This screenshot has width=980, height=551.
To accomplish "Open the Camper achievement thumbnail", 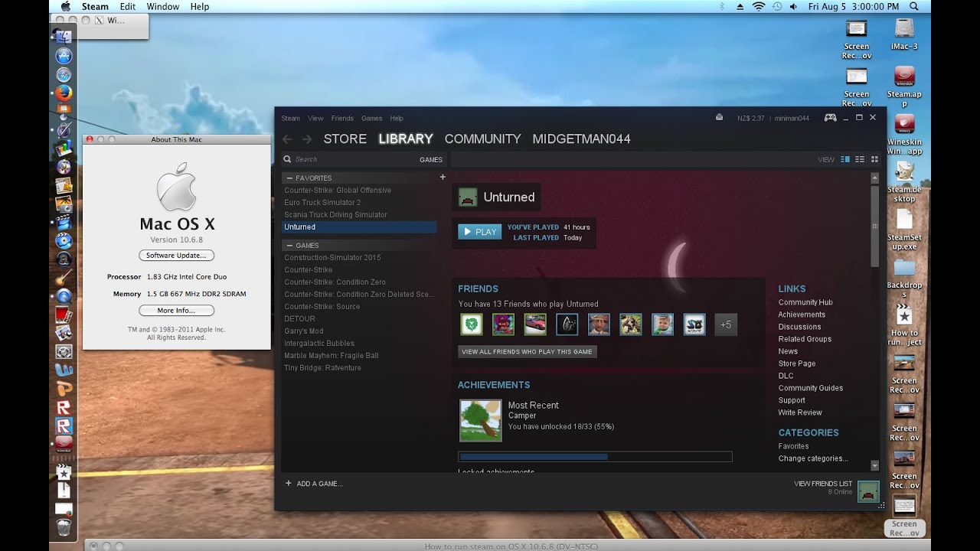I will 480,420.
